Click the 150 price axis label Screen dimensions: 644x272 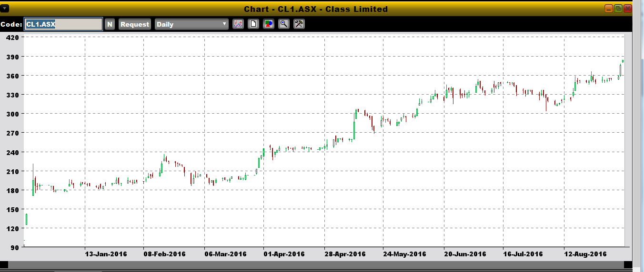tap(12, 209)
